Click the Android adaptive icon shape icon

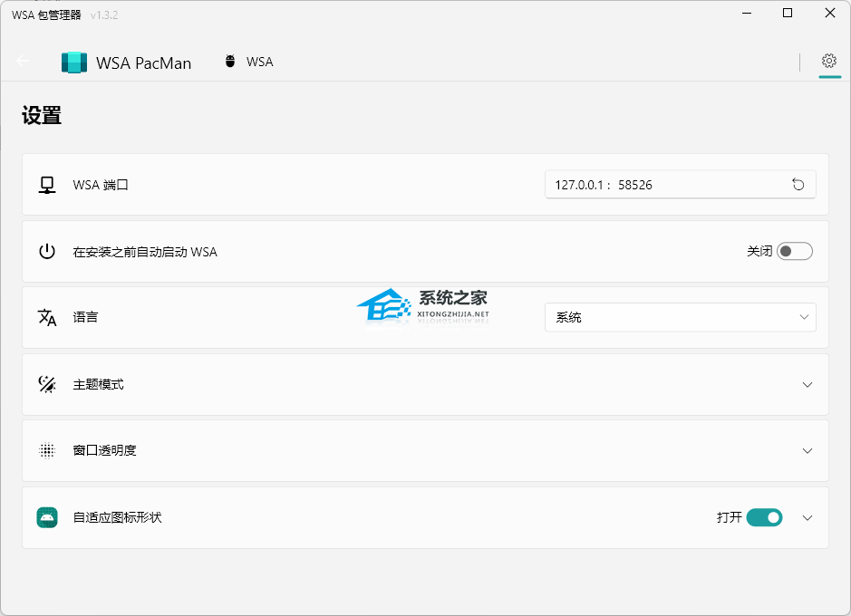click(47, 517)
